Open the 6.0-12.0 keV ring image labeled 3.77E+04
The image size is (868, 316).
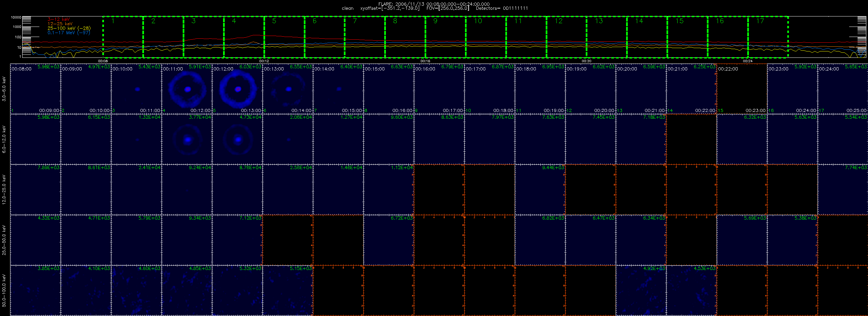(x=187, y=139)
